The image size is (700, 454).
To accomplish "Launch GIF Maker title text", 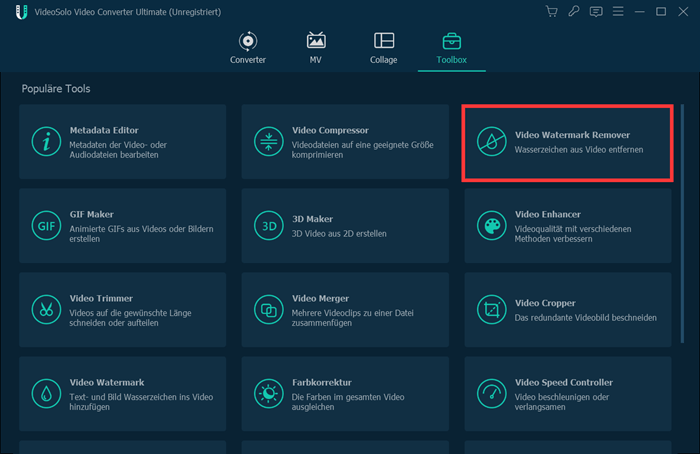I will point(92,214).
